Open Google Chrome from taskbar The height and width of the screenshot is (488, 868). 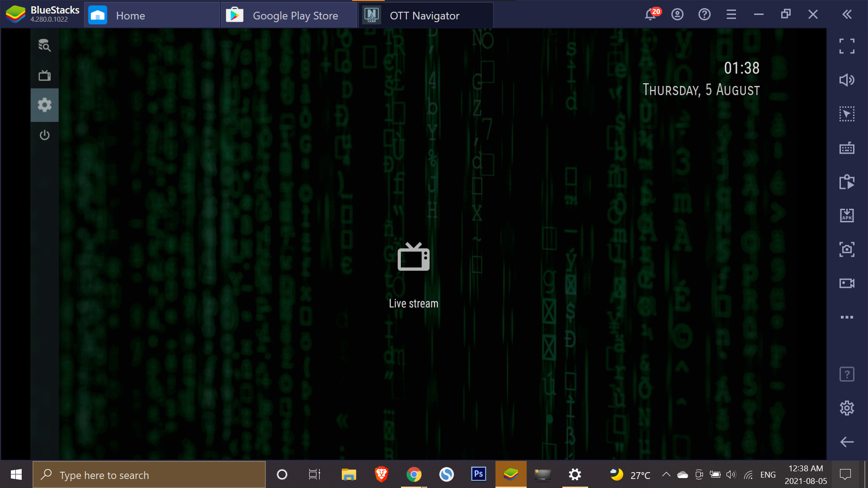[414, 474]
